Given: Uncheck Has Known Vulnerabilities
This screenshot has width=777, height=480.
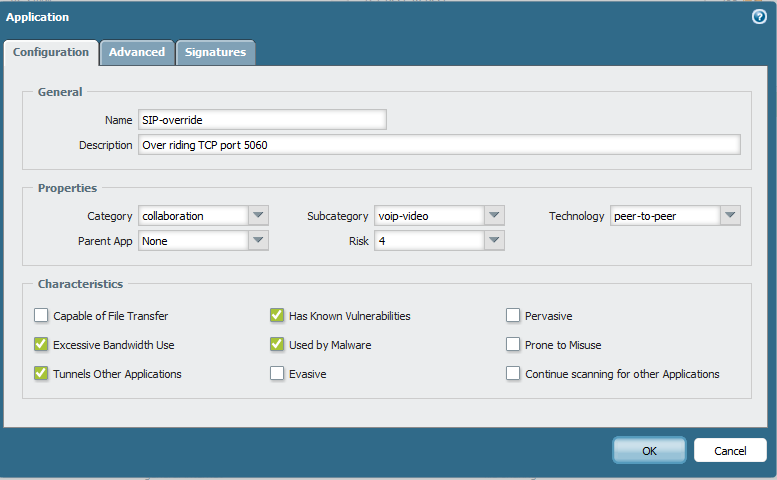Looking at the screenshot, I should tap(277, 316).
